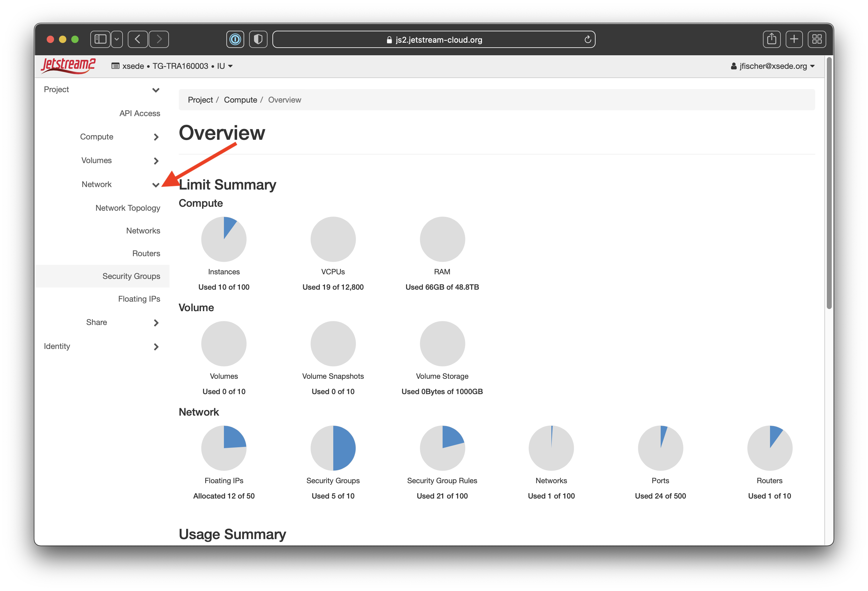Toggle Safari sidebar icon
868x591 pixels.
pyautogui.click(x=100, y=39)
